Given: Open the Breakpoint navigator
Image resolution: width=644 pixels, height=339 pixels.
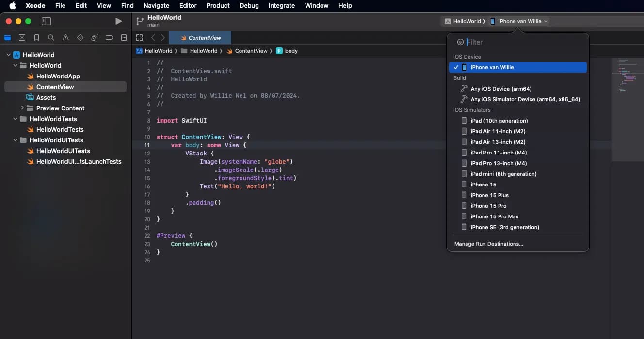Looking at the screenshot, I should [109, 38].
